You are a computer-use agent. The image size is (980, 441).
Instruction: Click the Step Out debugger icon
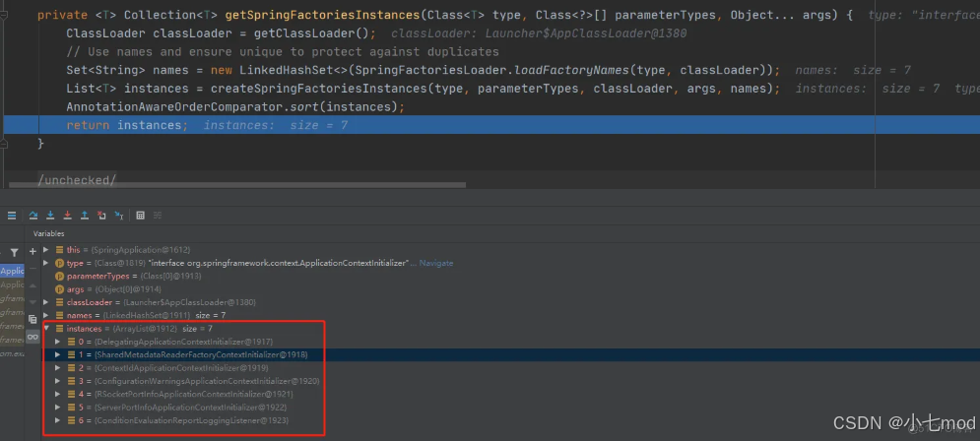click(85, 215)
